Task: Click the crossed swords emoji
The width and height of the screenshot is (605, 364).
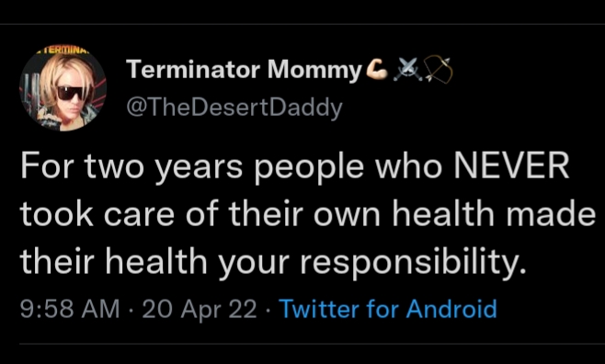Action: coord(405,70)
